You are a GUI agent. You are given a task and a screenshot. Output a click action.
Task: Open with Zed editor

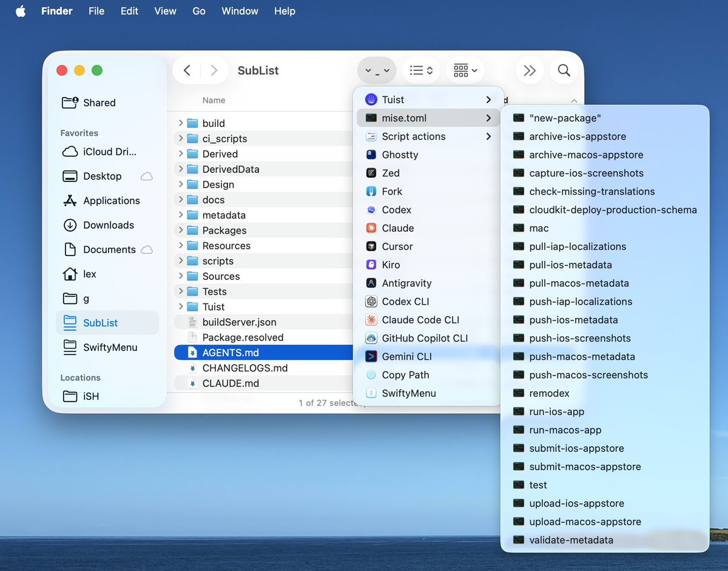click(x=428, y=173)
